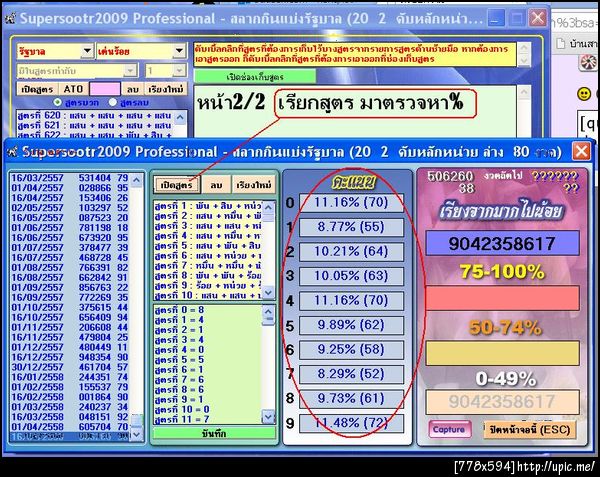
Task: Select the สูตรลบ radio button
Action: pos(112,102)
